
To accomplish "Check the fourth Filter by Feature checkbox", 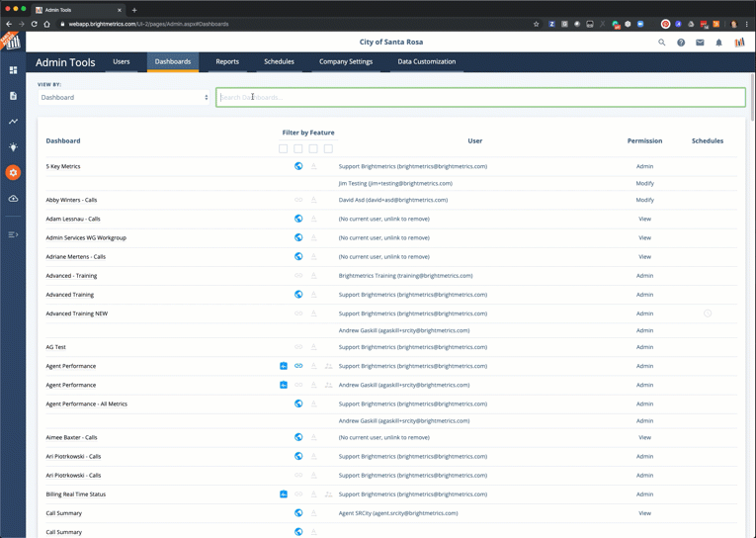I will tap(328, 148).
